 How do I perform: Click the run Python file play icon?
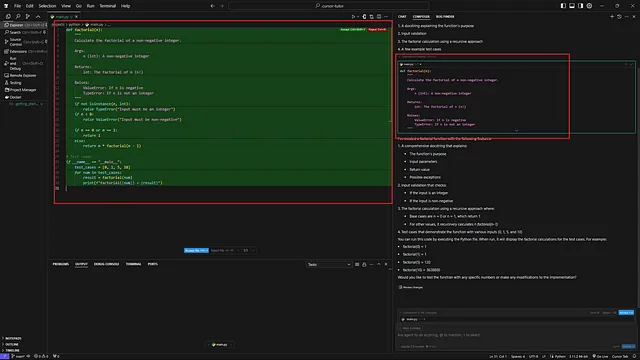(353, 17)
